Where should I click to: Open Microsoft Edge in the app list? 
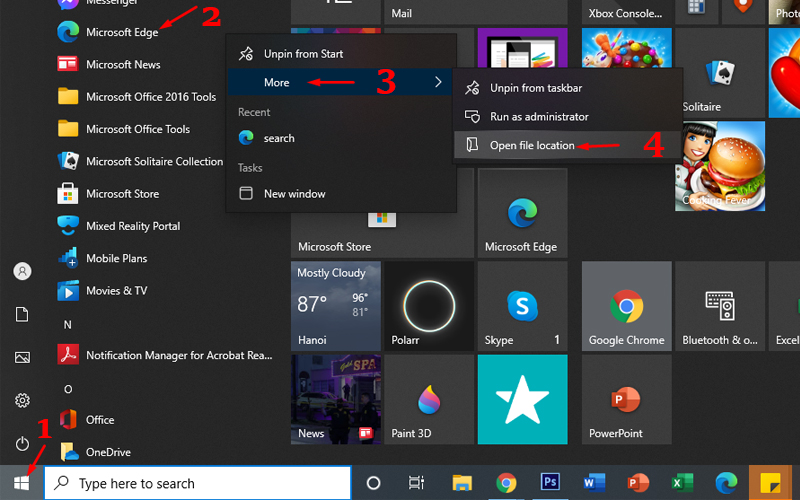(x=108, y=32)
